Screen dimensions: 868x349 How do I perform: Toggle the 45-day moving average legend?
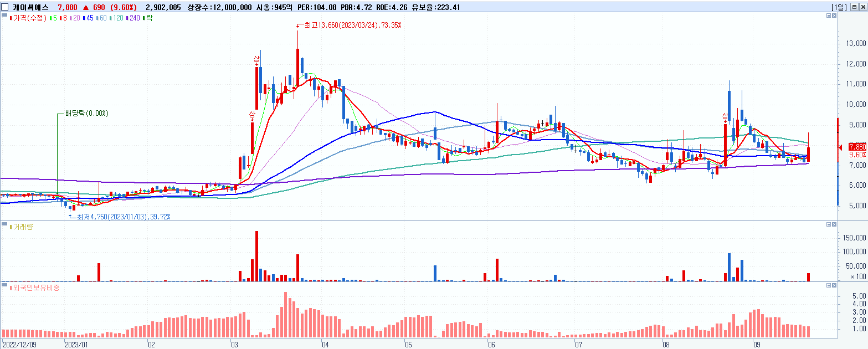pyautogui.click(x=89, y=18)
